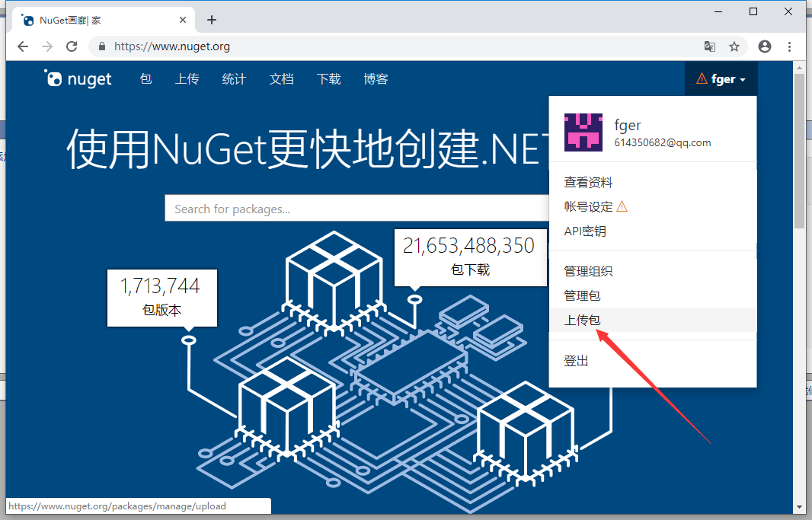Click the fger pixel avatar image
The width and height of the screenshot is (812, 520).
point(583,132)
